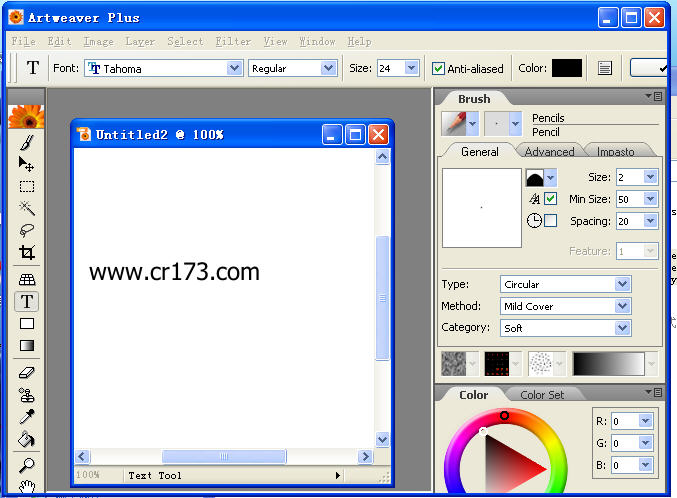677x498 pixels.
Task: Select the Eraser tool
Action: tap(26, 372)
